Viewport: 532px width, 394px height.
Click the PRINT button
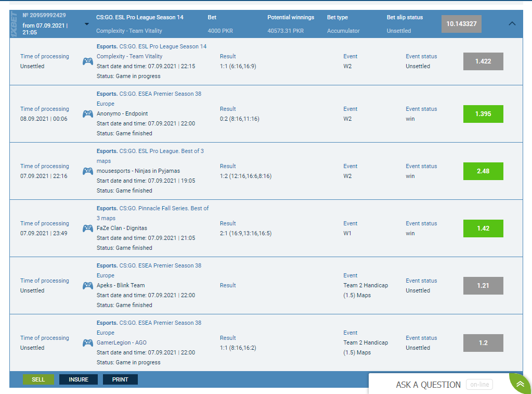[x=120, y=379]
